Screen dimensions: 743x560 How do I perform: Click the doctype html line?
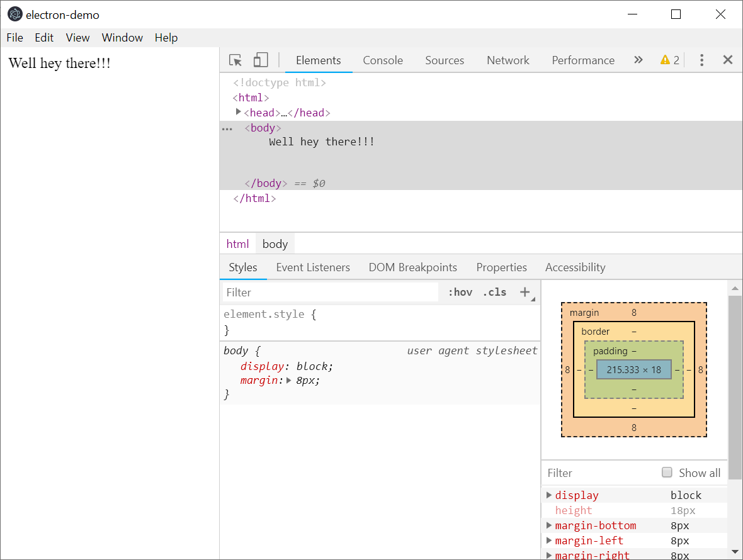point(280,82)
